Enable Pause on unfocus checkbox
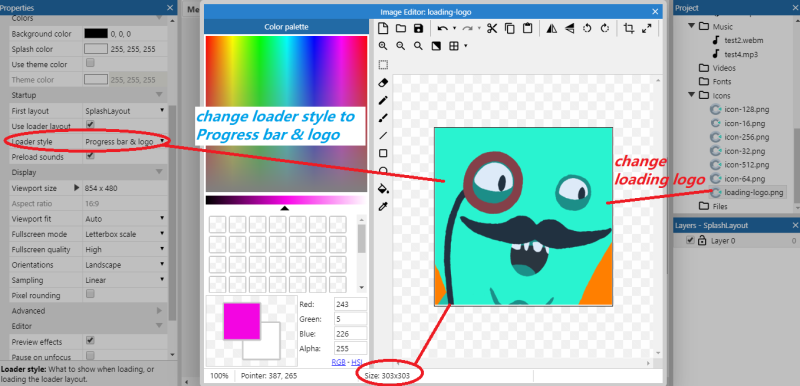 pos(90,355)
